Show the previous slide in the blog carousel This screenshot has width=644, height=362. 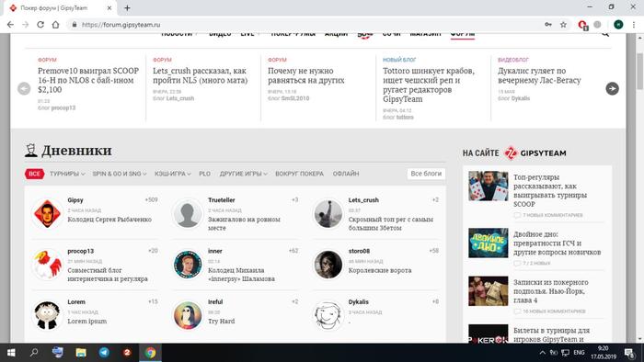(x=24, y=88)
